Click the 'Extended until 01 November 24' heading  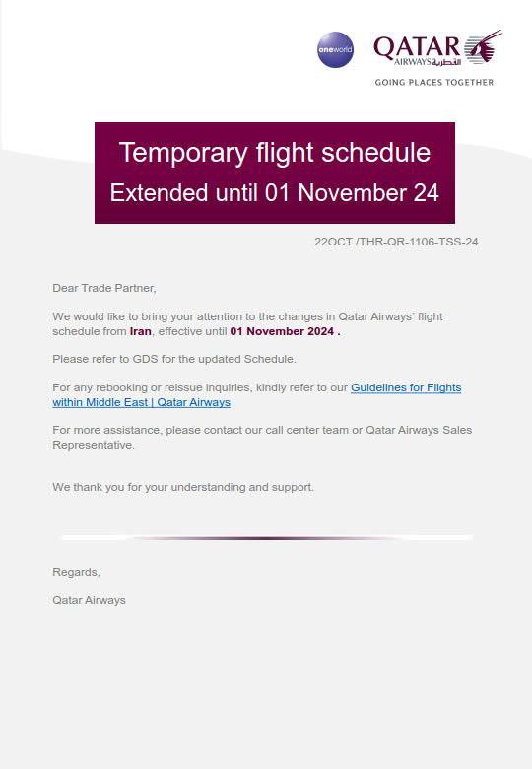[274, 192]
